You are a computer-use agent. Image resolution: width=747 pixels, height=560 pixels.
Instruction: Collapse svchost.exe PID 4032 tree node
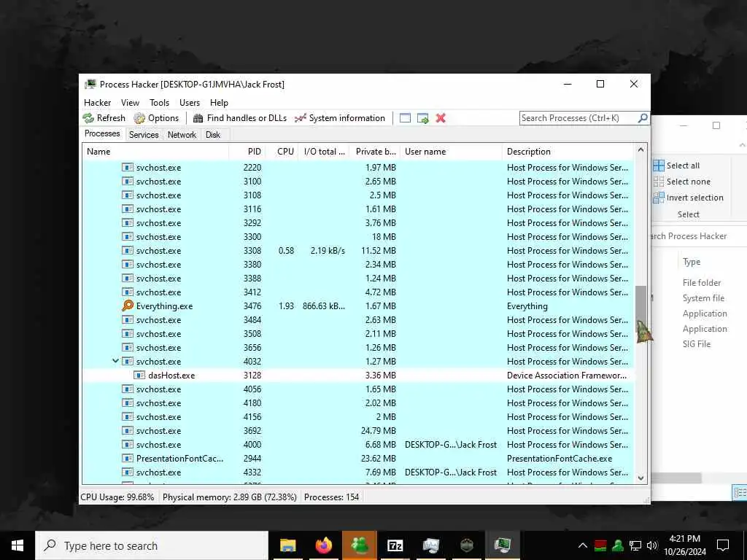coord(115,362)
